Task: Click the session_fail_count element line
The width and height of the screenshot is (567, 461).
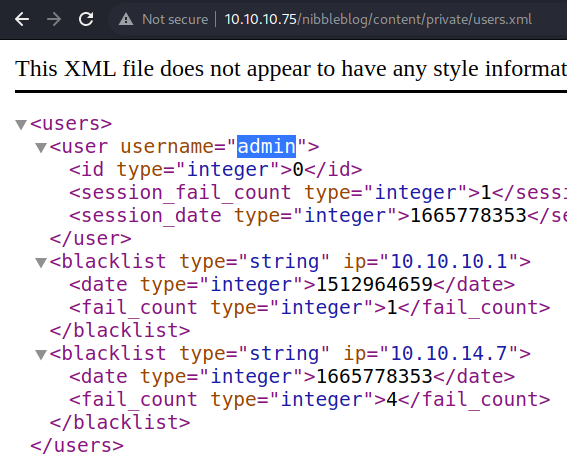Action: click(x=318, y=193)
